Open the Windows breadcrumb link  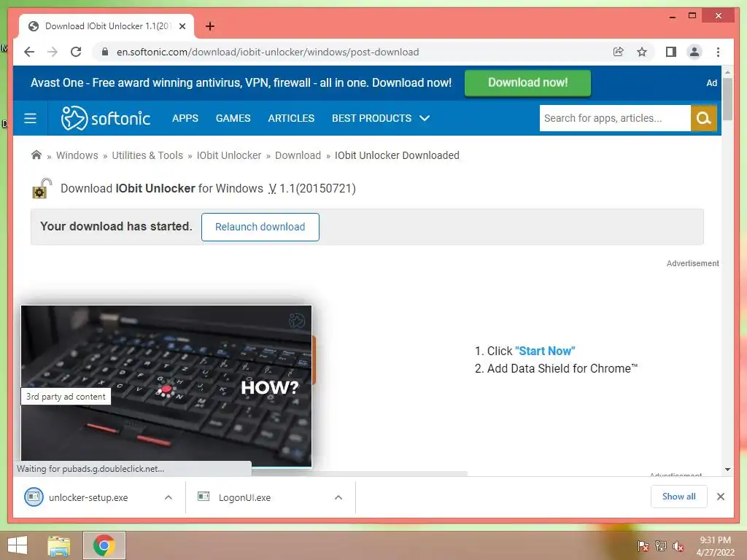coord(77,155)
